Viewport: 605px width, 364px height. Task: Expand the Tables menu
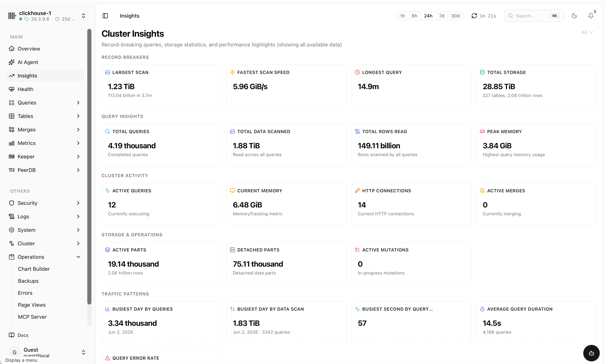pos(45,116)
